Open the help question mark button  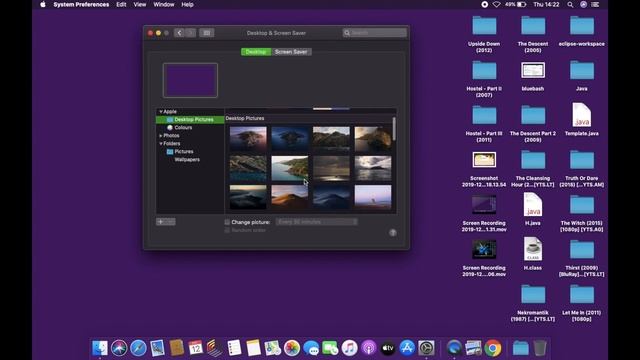click(393, 233)
